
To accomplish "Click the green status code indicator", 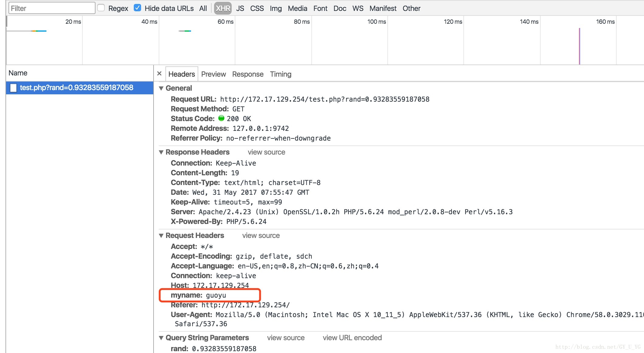I will tap(221, 118).
